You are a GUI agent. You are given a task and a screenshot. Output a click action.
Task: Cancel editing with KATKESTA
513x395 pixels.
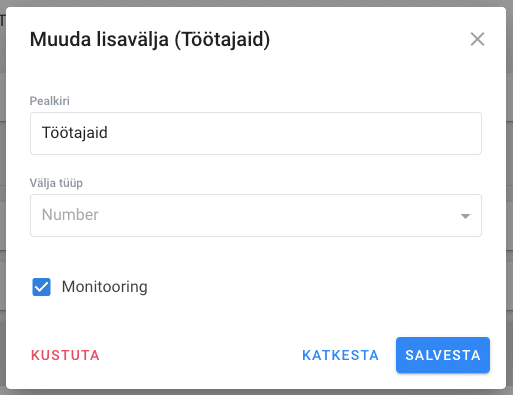point(340,355)
